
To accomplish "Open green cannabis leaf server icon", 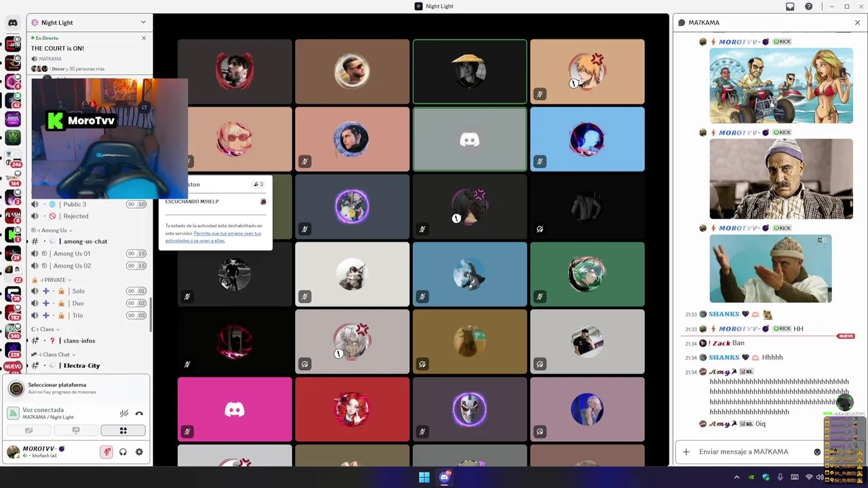I will 13,138.
